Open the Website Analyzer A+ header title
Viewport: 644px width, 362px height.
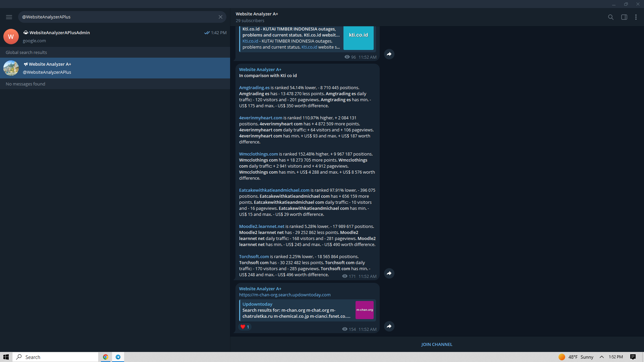(257, 14)
